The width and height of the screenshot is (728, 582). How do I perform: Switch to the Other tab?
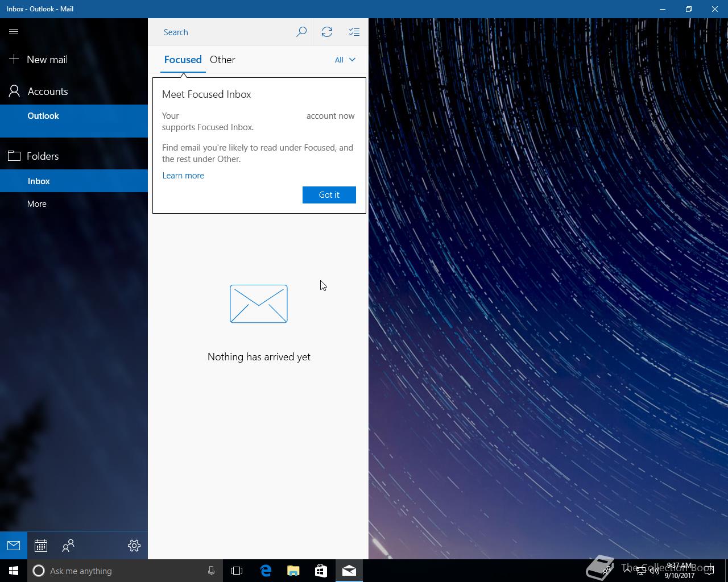(222, 60)
